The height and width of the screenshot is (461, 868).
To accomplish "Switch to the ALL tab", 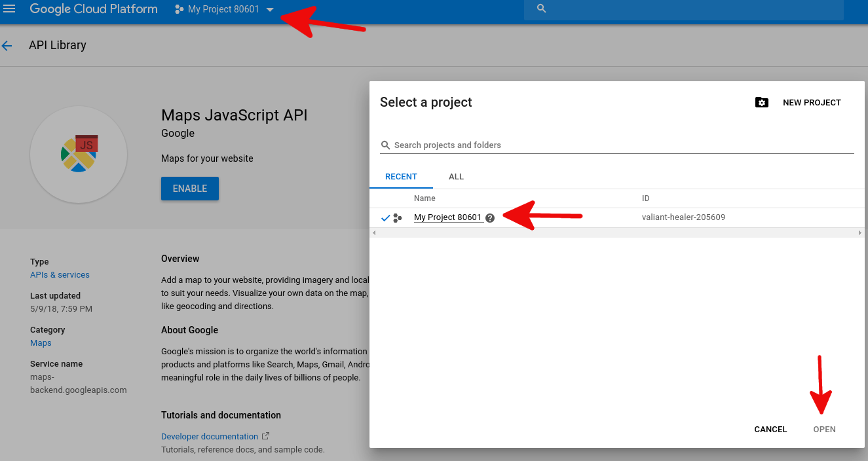I will point(456,177).
